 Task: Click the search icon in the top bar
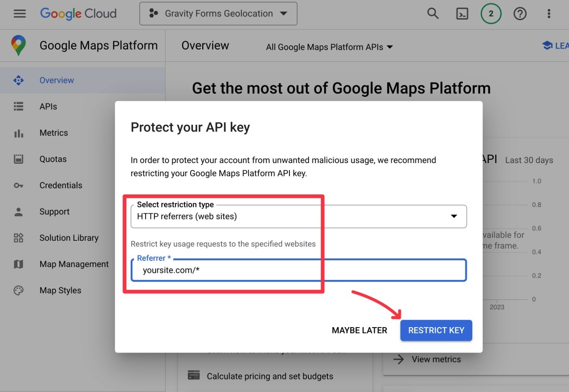tap(433, 13)
